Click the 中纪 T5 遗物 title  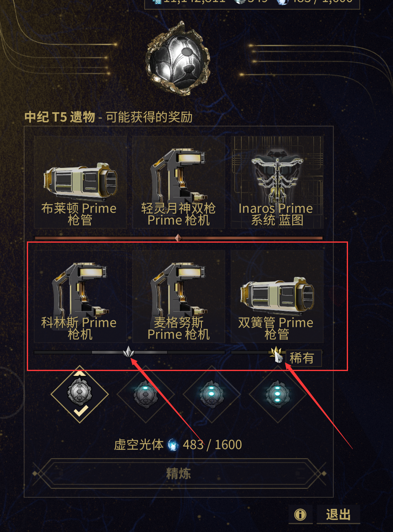[60, 117]
